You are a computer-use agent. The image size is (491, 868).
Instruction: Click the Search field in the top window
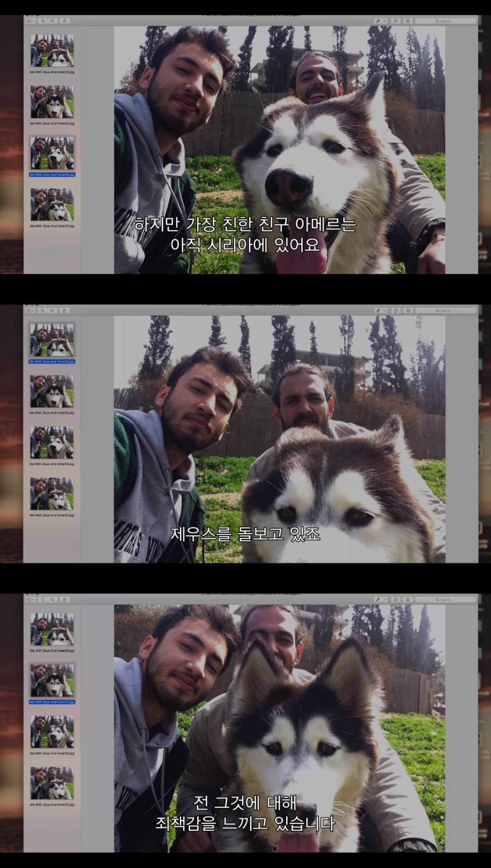[445, 21]
